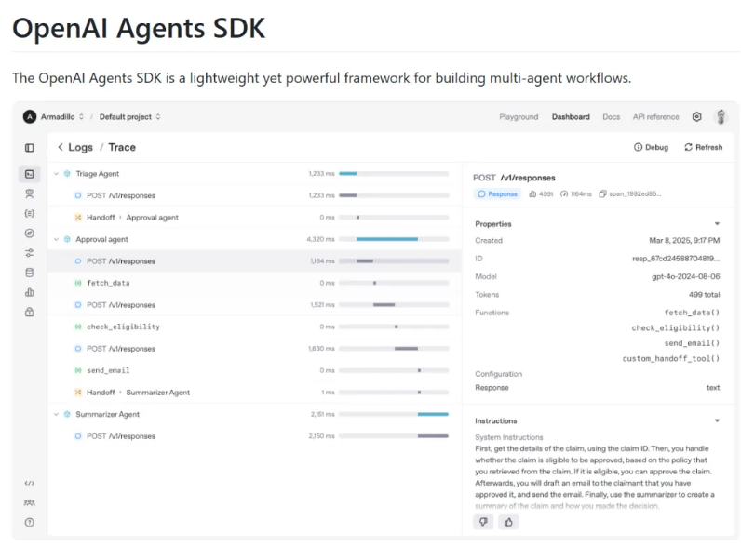The image size is (741, 560).
Task: Click the Approval agent timeline bar
Action: tap(386, 239)
